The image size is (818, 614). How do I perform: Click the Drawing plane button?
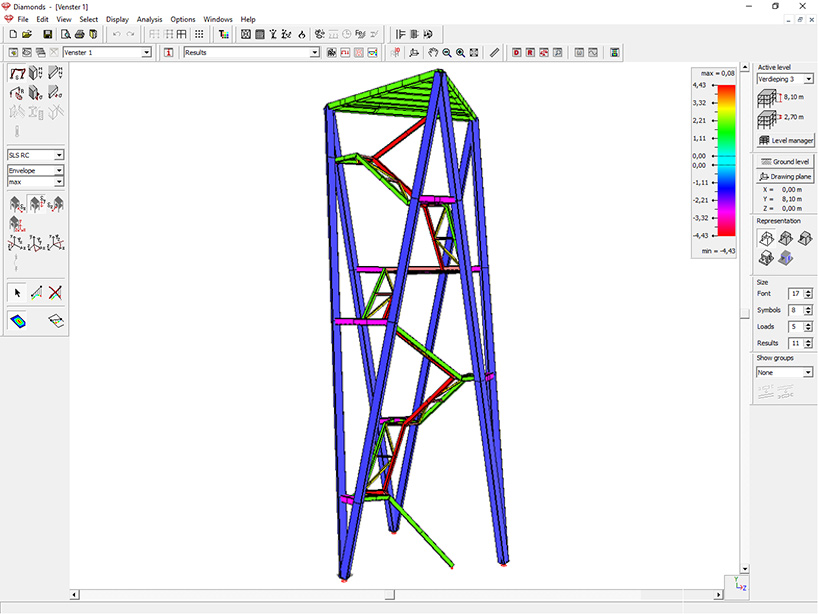[785, 177]
